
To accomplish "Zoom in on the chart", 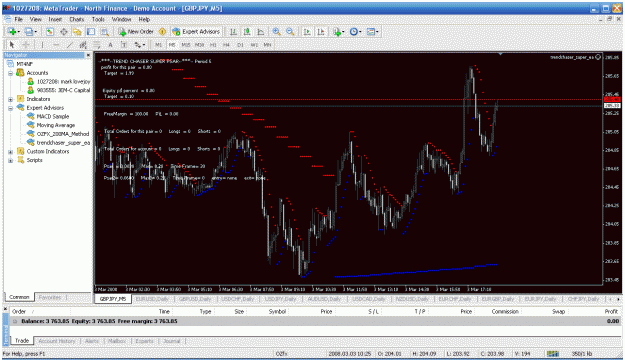I will (276, 31).
